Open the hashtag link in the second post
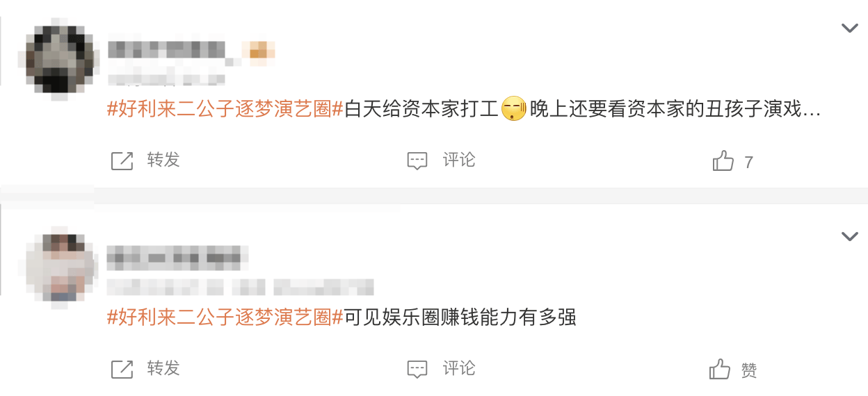The width and height of the screenshot is (868, 396). point(225,318)
